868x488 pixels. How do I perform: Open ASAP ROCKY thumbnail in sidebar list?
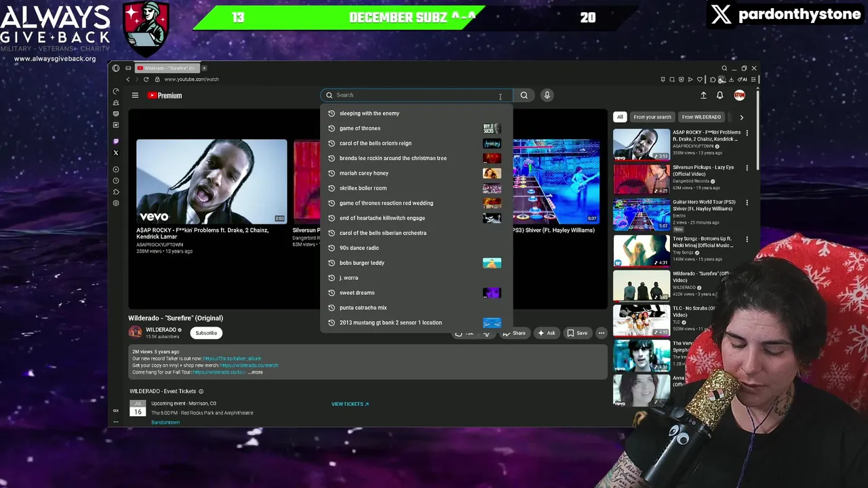pos(642,144)
